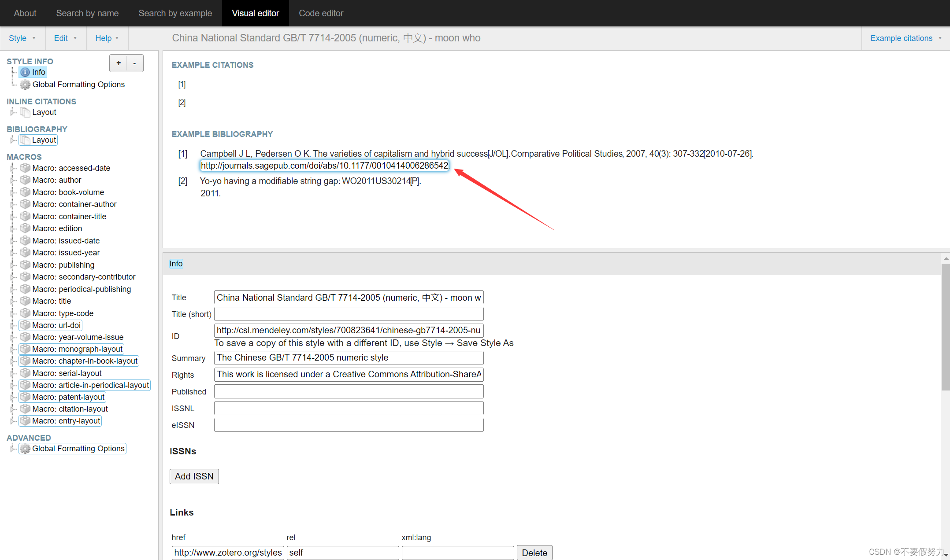
Task: Go to Search by name tab
Action: (x=87, y=13)
